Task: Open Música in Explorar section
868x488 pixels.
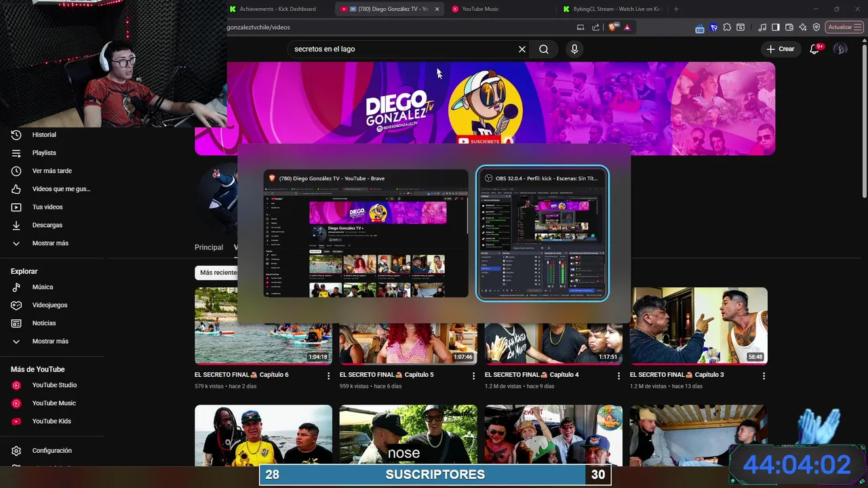Action: pyautogui.click(x=42, y=287)
